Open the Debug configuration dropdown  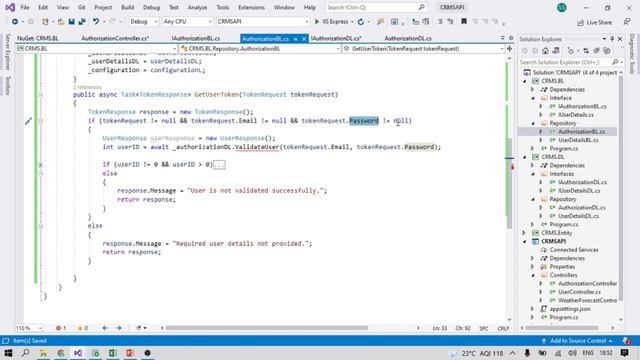[144, 22]
